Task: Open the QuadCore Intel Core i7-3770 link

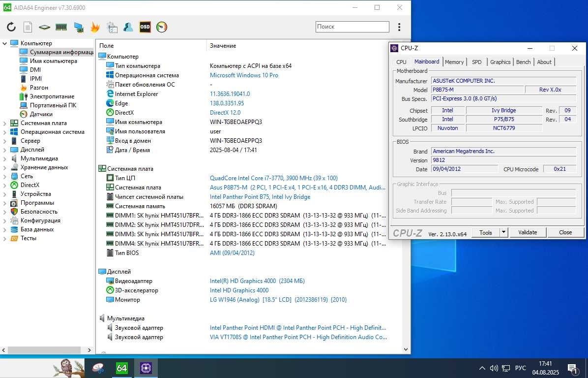Action: click(274, 178)
